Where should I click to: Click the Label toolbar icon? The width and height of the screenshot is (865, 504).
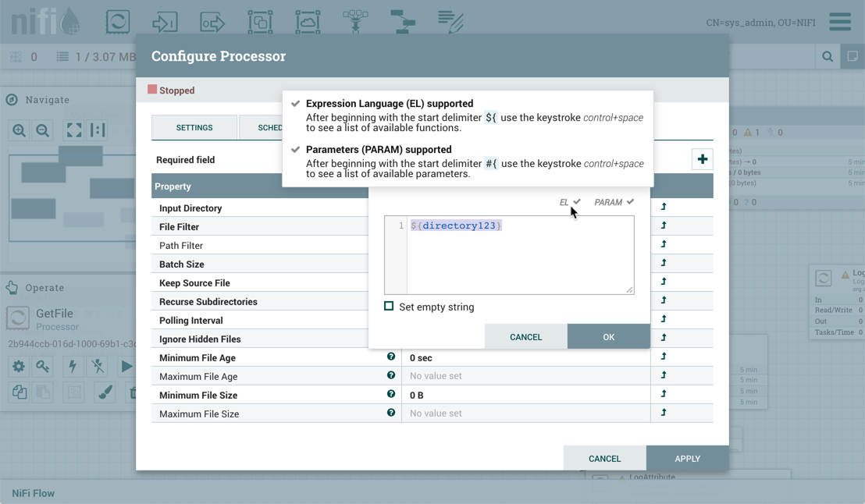[x=450, y=22]
